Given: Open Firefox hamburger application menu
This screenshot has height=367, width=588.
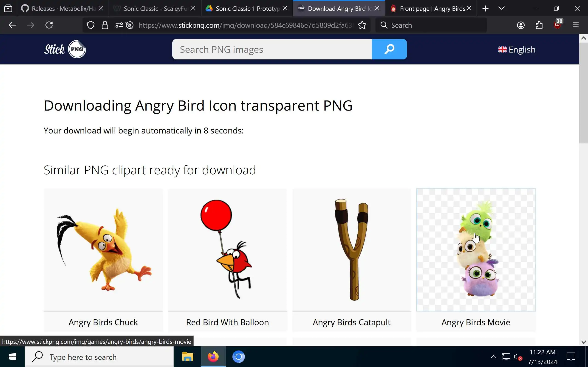Looking at the screenshot, I should point(575,25).
